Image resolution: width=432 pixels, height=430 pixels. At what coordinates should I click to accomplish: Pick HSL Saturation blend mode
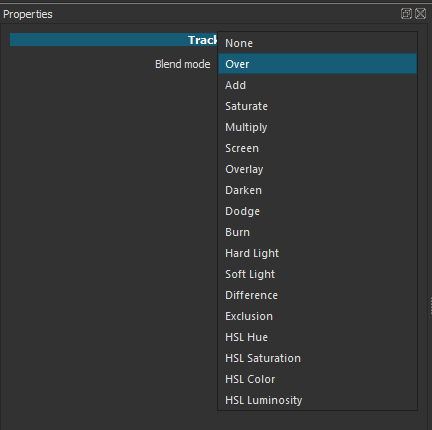317,358
